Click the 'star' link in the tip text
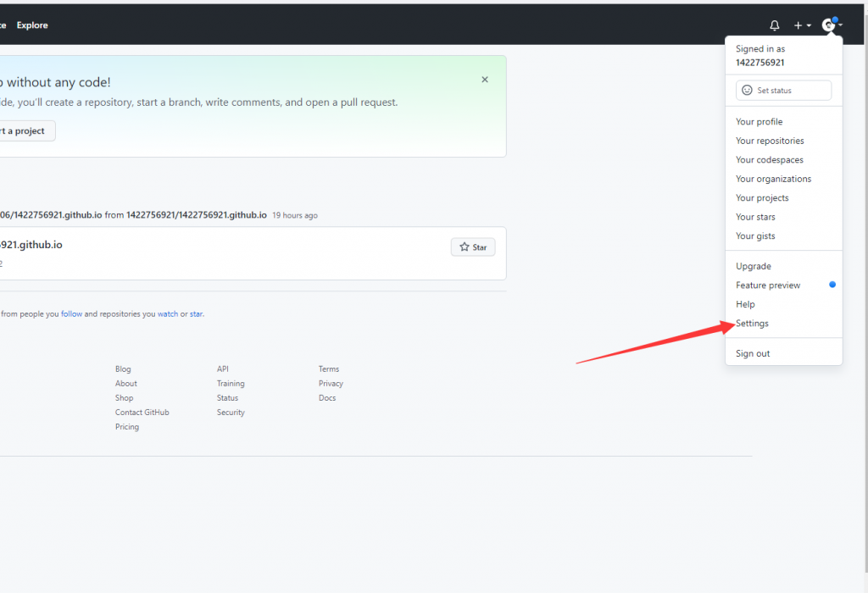The width and height of the screenshot is (868, 593). tap(196, 314)
